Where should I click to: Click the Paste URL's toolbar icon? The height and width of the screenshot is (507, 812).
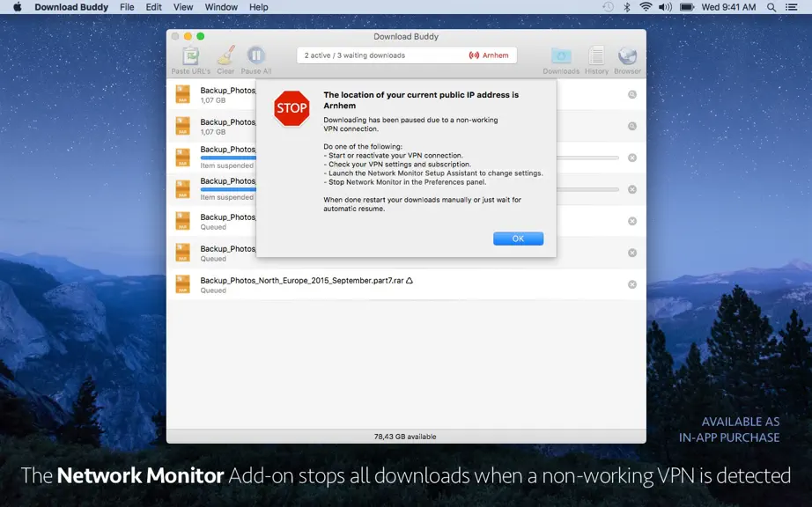point(190,55)
